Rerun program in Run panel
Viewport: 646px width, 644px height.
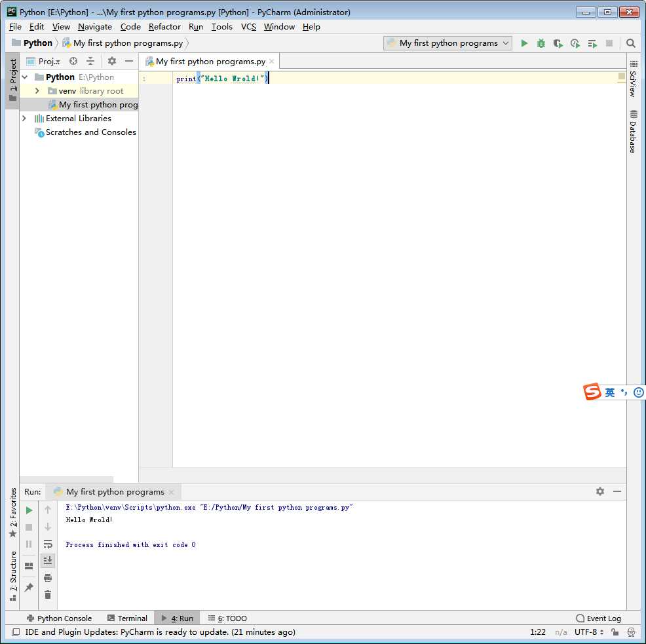[x=29, y=510]
